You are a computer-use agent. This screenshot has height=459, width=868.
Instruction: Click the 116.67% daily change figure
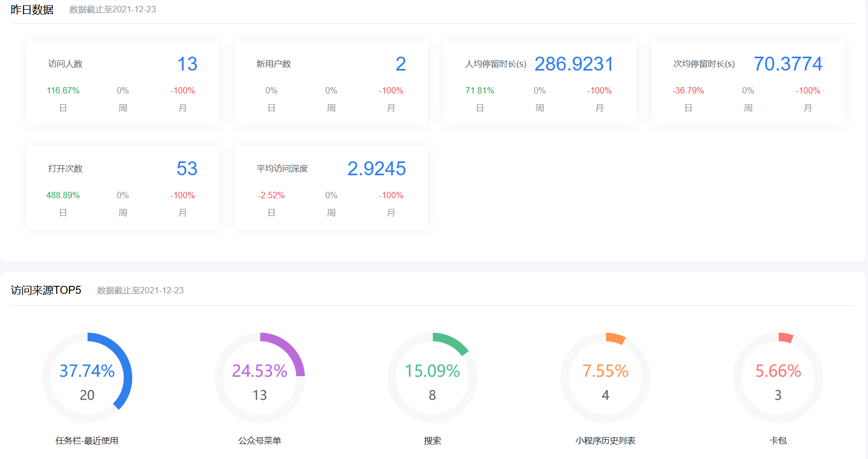[x=63, y=91]
